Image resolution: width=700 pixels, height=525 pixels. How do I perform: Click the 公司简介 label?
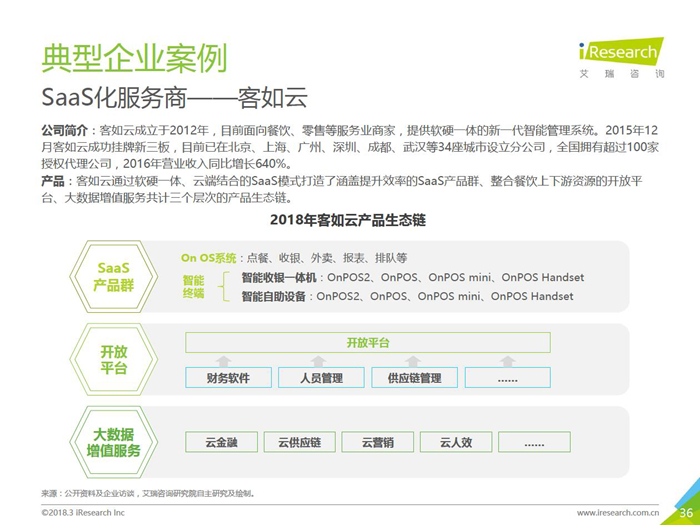[x=65, y=130]
